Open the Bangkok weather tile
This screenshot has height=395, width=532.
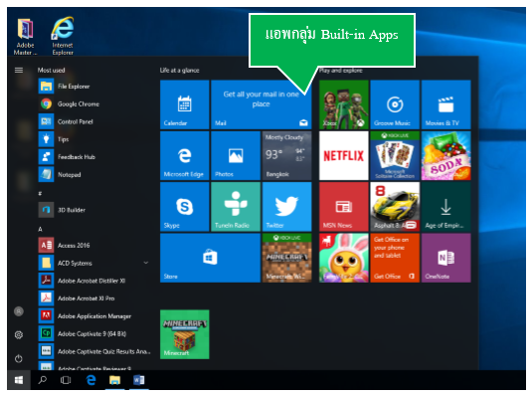pos(286,155)
